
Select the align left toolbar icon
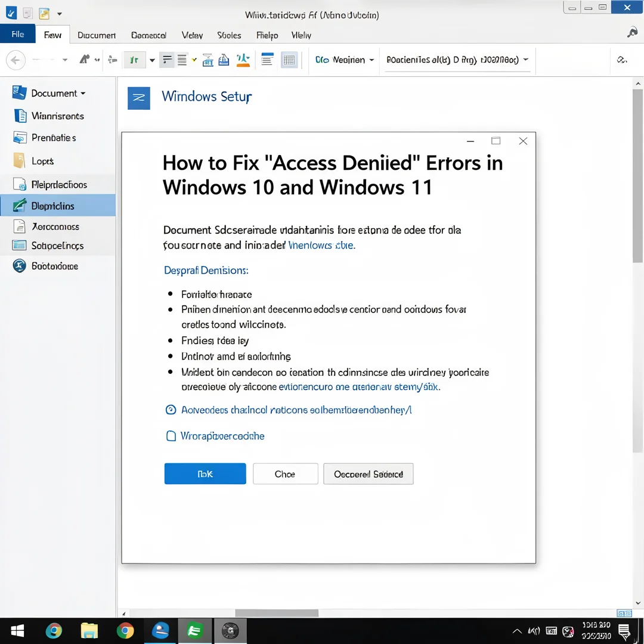click(x=167, y=60)
